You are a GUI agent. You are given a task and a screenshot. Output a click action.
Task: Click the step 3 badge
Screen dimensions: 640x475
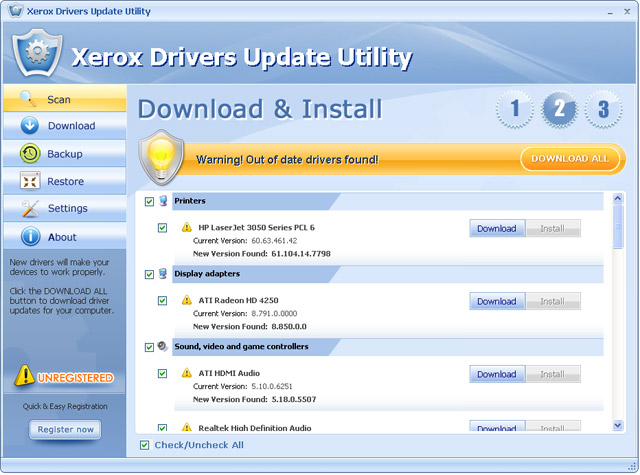[x=603, y=109]
